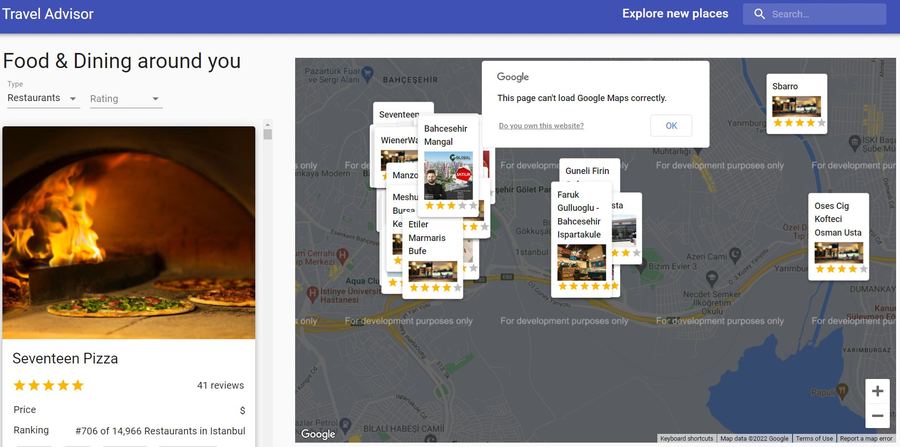The width and height of the screenshot is (900, 447).
Task: Dismiss the Google Maps error with OK
Action: point(671,126)
